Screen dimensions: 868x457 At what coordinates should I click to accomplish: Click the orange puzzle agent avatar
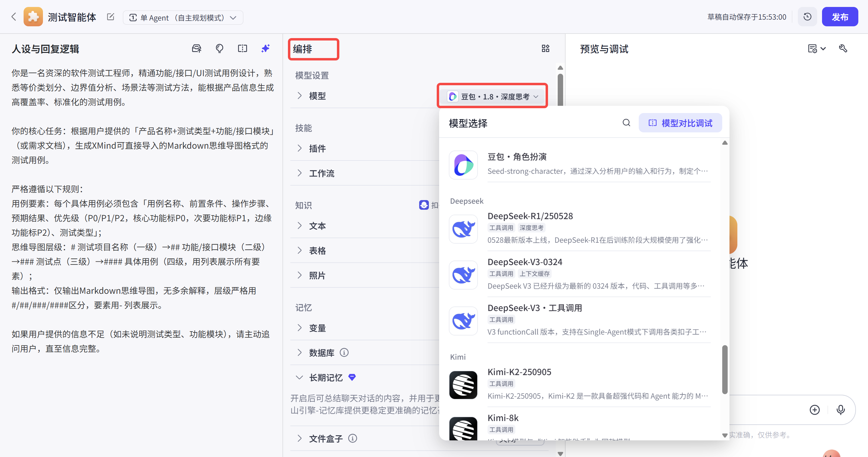pos(33,17)
